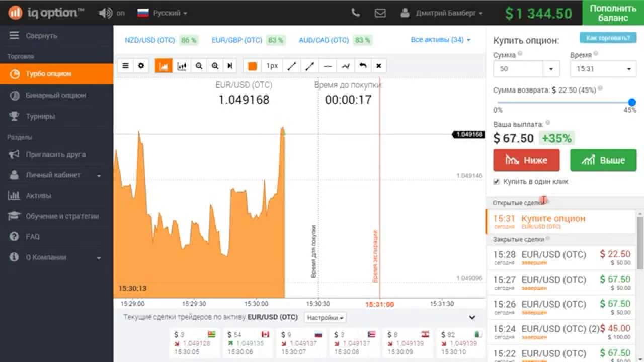Open the chart list menu icon
This screenshot has height=362, width=644.
point(125,66)
